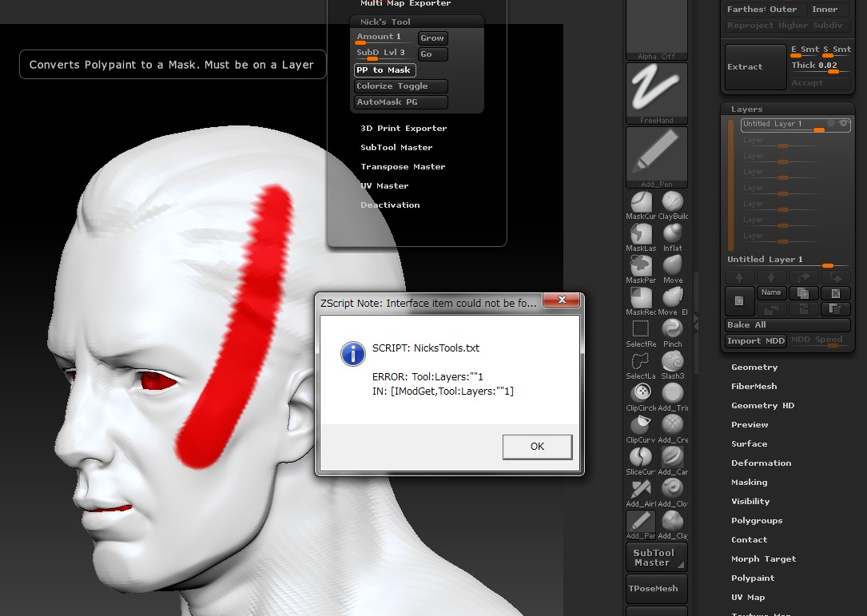
Task: Open the Polypaint section
Action: point(752,578)
